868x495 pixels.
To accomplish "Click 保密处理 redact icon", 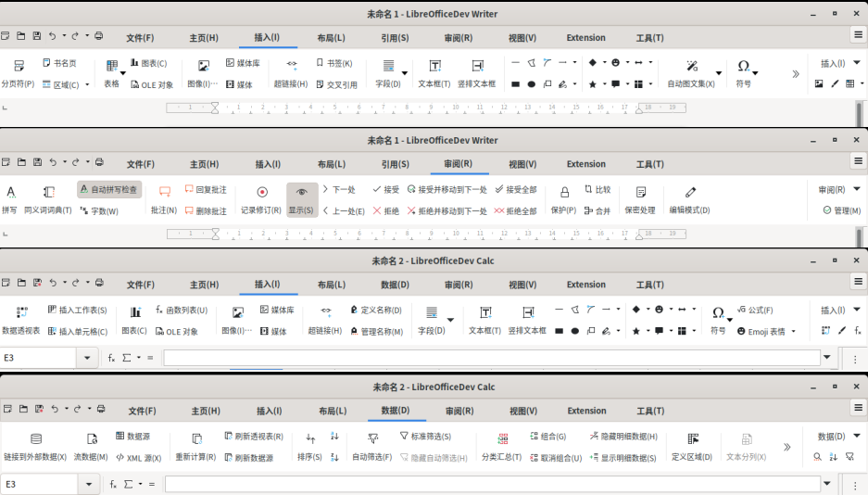I will click(x=640, y=192).
